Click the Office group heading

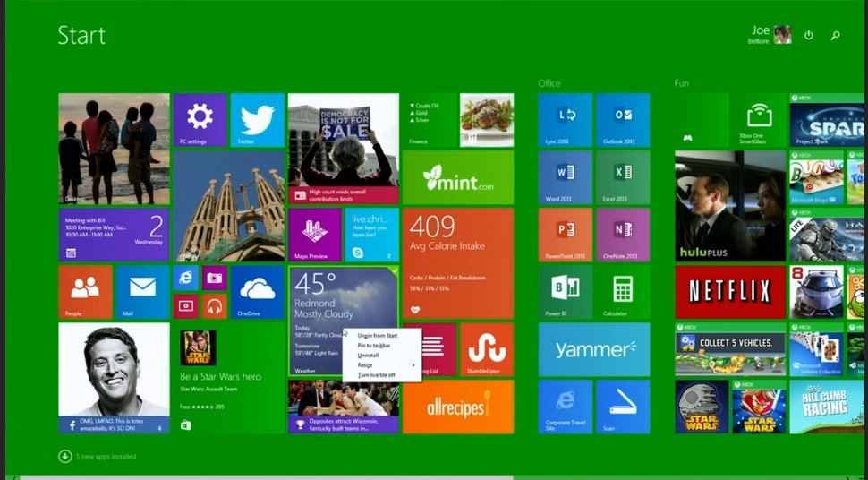tap(549, 83)
